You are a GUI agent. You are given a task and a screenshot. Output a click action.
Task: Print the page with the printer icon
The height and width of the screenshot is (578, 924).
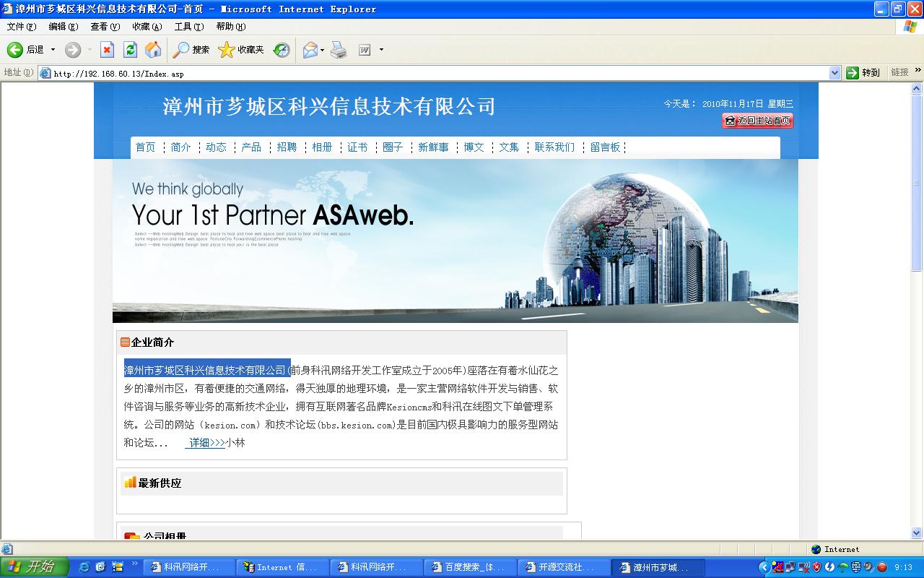click(x=339, y=50)
